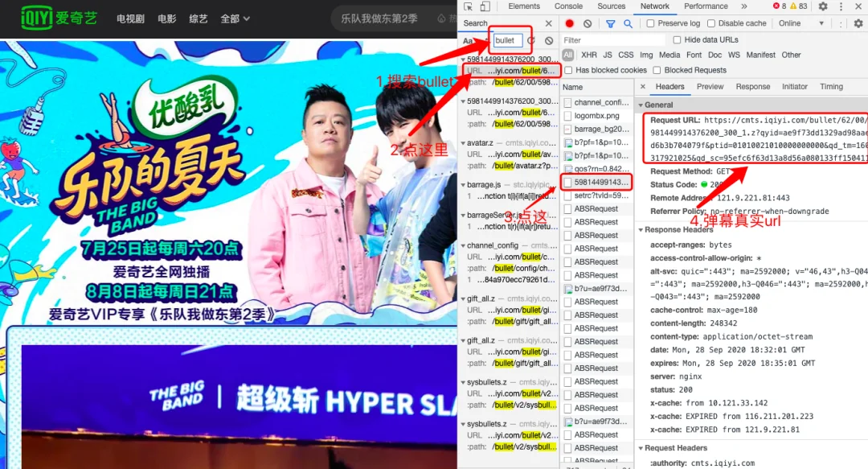Screen dimensions: 868x469
Task: Filter requests by CSS
Action: pos(625,55)
